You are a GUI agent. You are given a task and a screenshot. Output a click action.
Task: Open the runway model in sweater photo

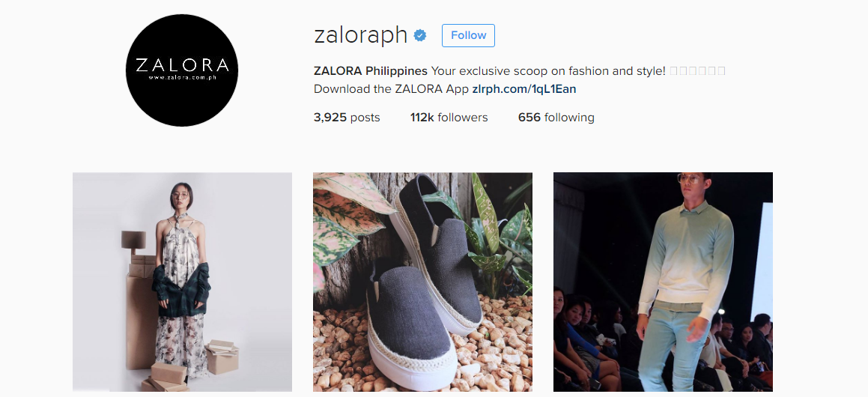click(664, 282)
